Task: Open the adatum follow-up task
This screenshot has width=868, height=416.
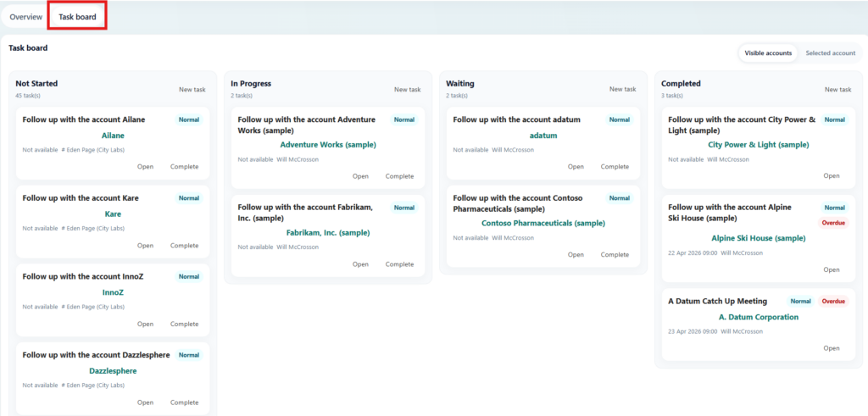Action: click(576, 167)
